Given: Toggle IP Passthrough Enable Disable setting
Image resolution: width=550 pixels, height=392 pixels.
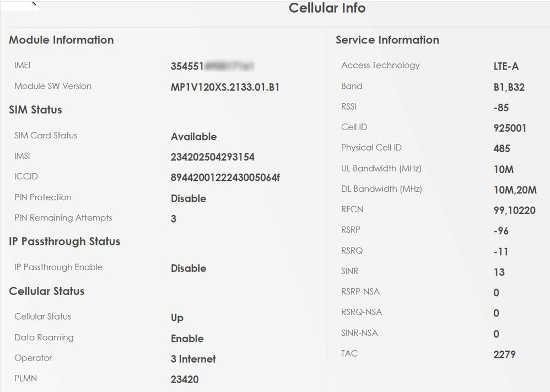Looking at the screenshot, I should click(188, 269).
